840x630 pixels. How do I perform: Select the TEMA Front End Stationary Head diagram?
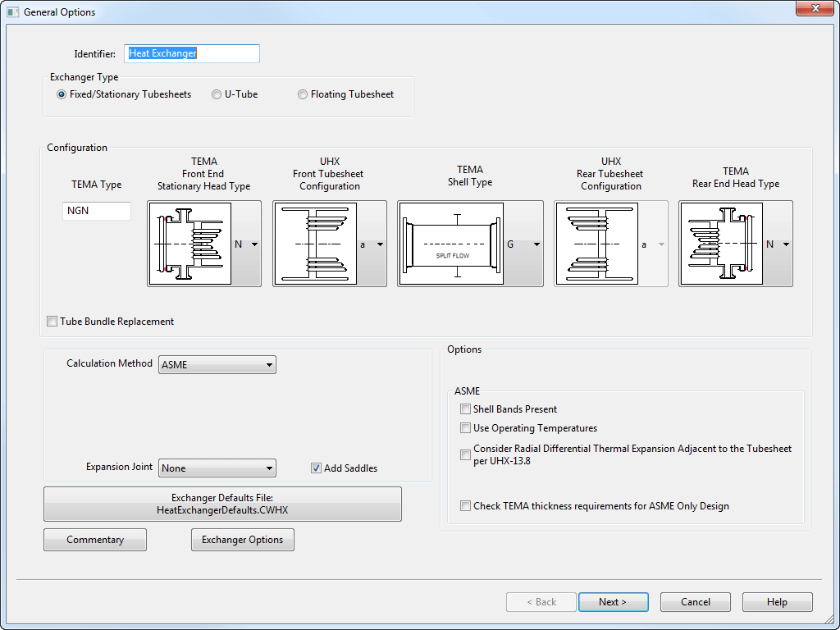[190, 244]
